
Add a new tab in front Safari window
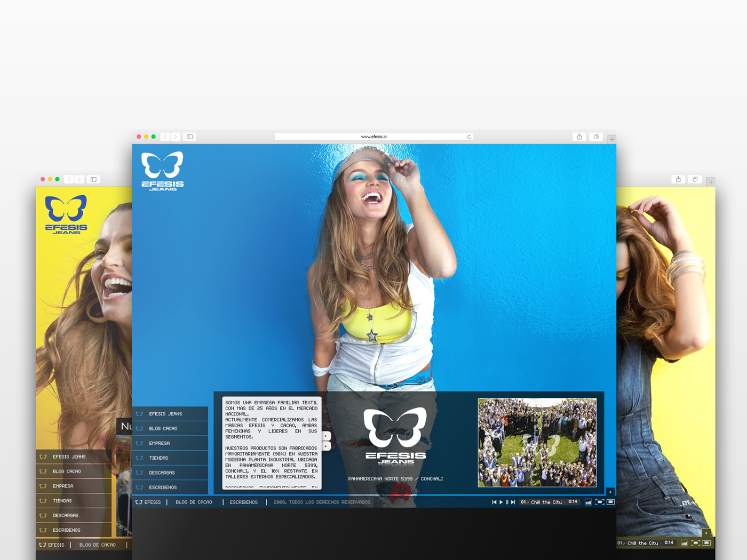click(x=611, y=139)
